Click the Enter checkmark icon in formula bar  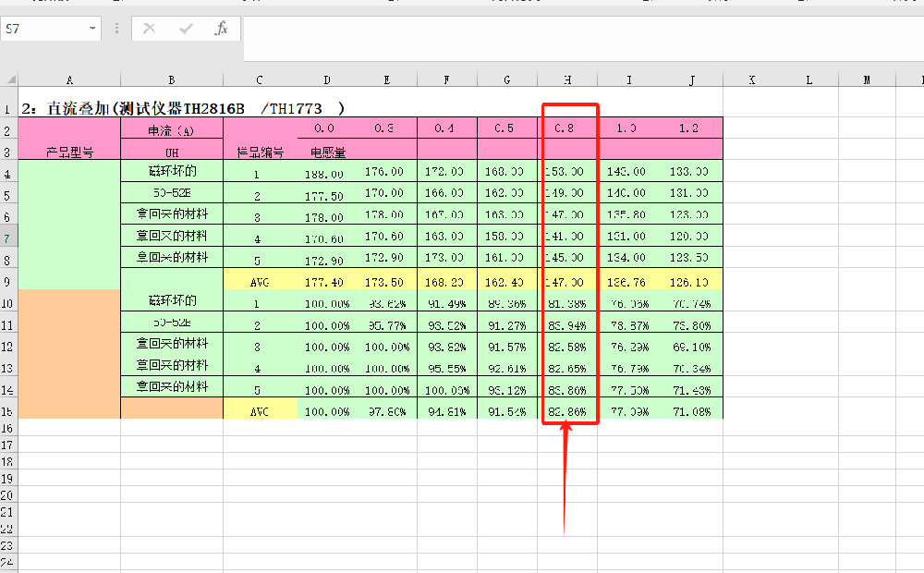coord(186,29)
